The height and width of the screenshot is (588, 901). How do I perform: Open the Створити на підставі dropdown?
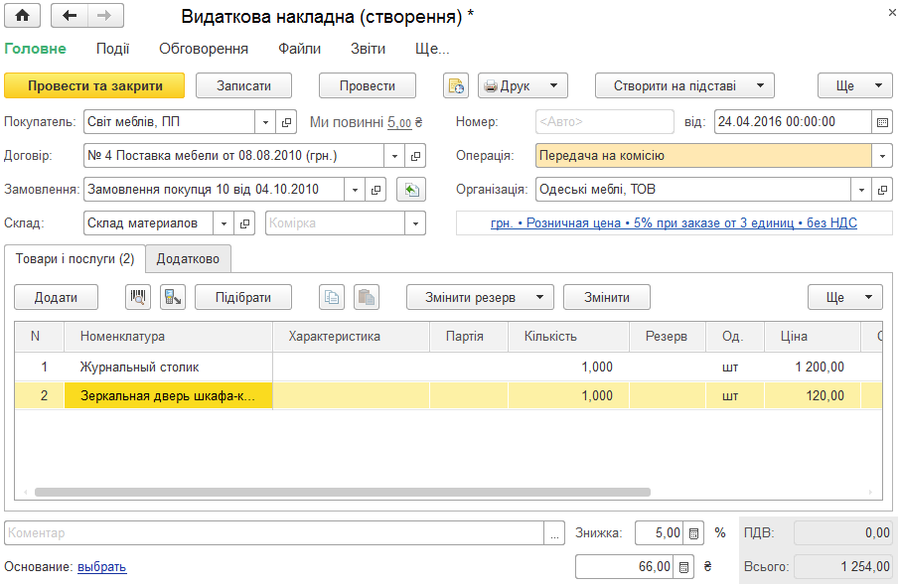[x=685, y=85]
